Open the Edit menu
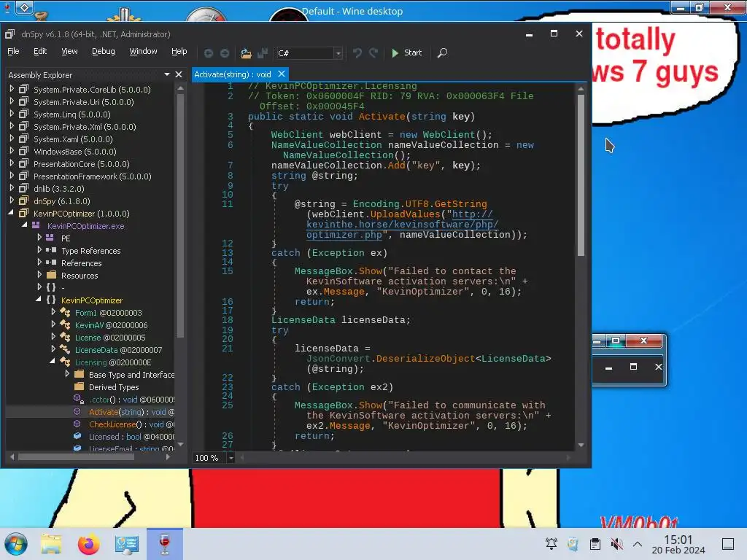Image resolution: width=747 pixels, height=560 pixels. 40,51
